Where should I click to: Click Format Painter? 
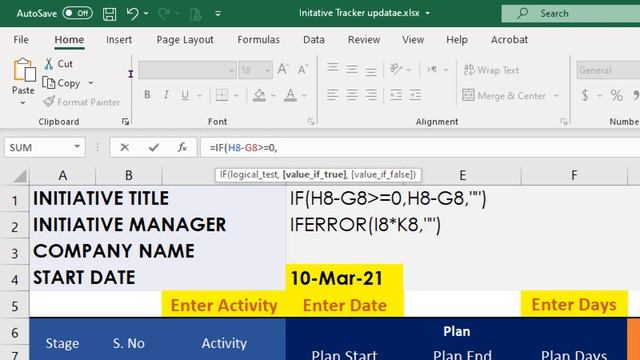click(x=81, y=102)
